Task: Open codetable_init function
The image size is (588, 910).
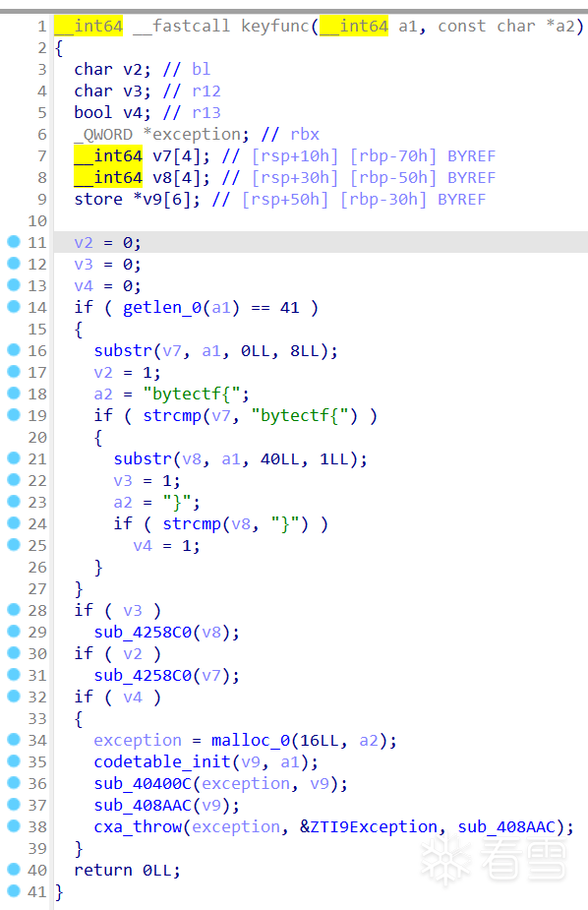Action: (x=162, y=762)
